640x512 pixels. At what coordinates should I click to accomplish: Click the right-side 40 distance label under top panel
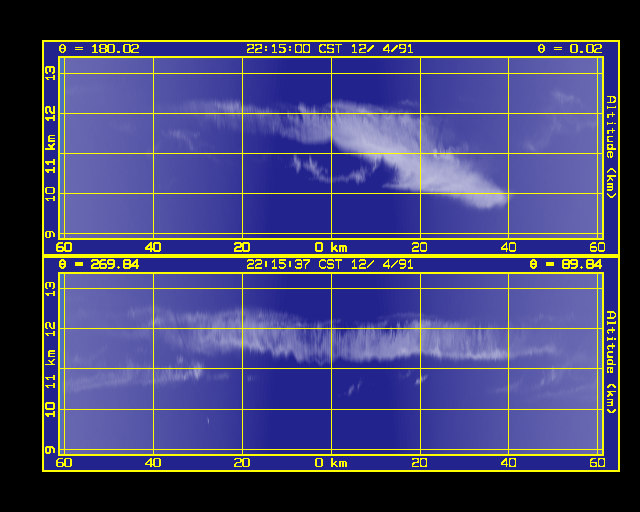(509, 247)
